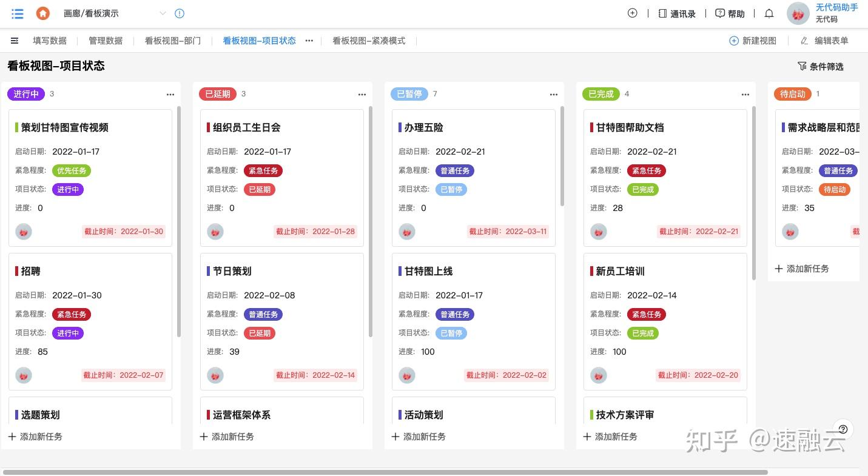Go to home via orange house icon
868x476 pixels.
42,13
